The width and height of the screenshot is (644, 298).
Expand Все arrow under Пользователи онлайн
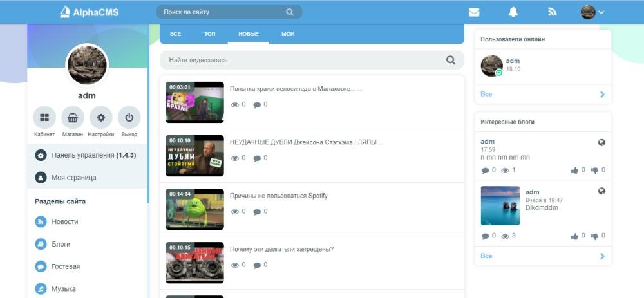(x=602, y=94)
